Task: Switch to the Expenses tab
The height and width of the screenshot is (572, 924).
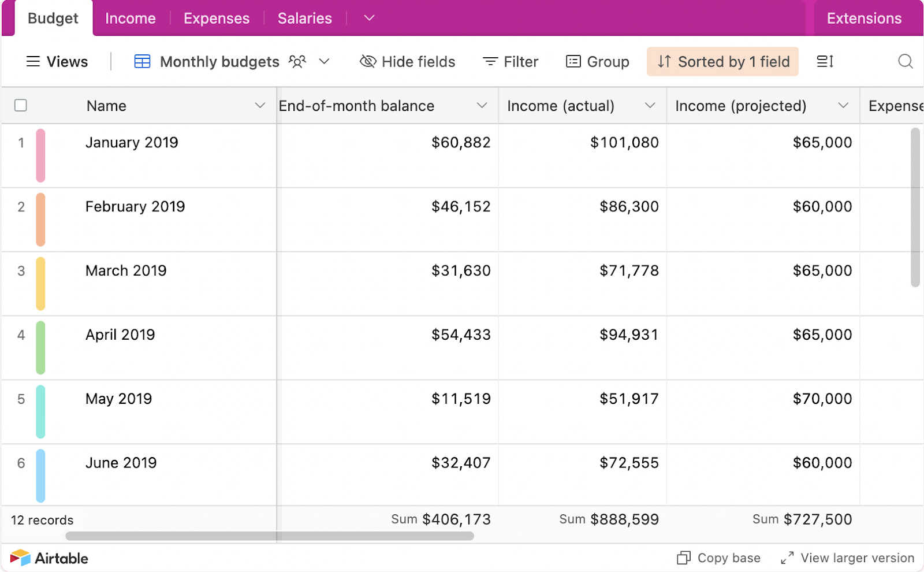Action: (217, 18)
